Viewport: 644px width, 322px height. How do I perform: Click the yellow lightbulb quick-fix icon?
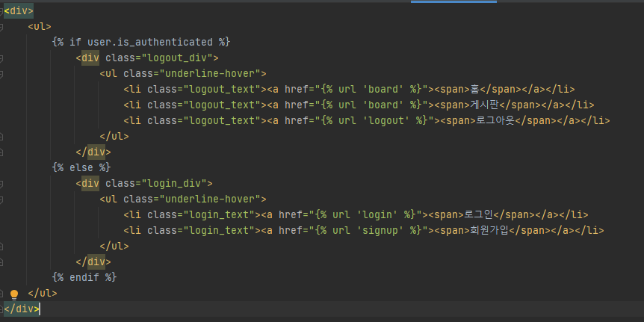point(14,294)
